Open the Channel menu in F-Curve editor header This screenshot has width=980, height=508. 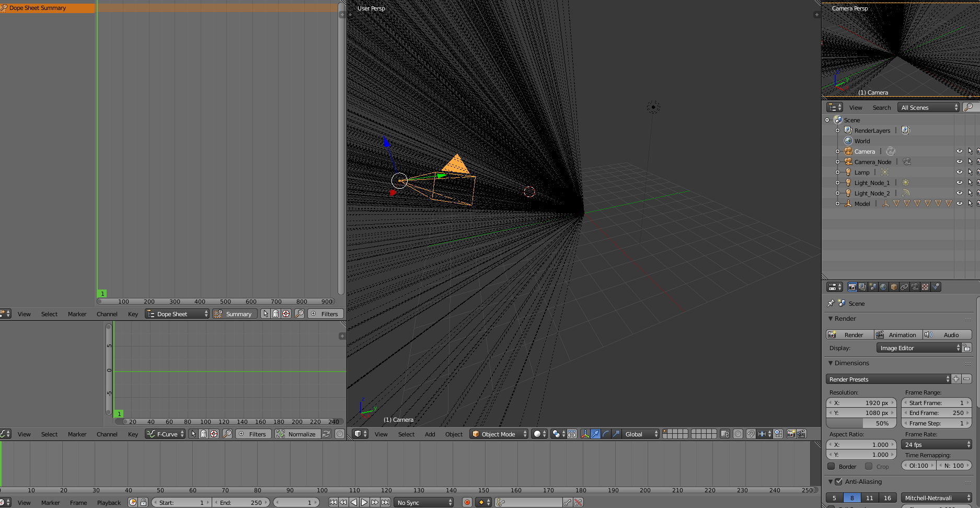point(107,434)
